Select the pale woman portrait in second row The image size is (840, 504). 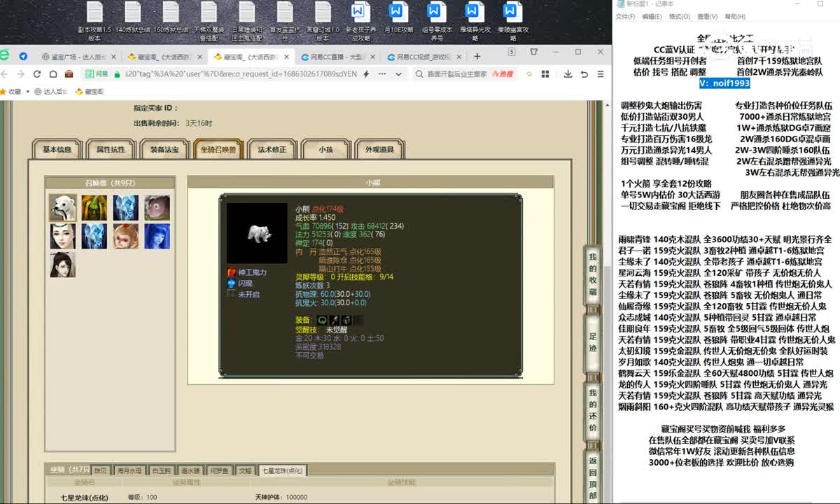[x=63, y=236]
